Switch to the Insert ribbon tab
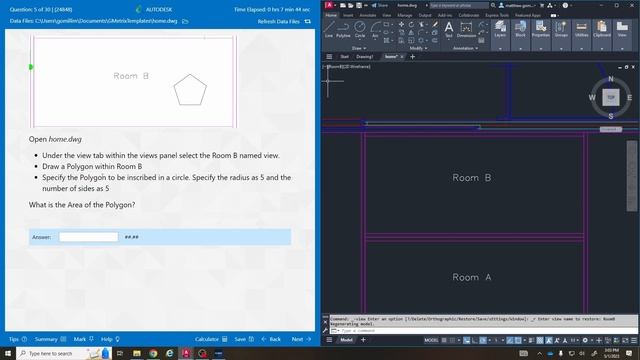Viewport: 640px width, 360px height. [348, 15]
